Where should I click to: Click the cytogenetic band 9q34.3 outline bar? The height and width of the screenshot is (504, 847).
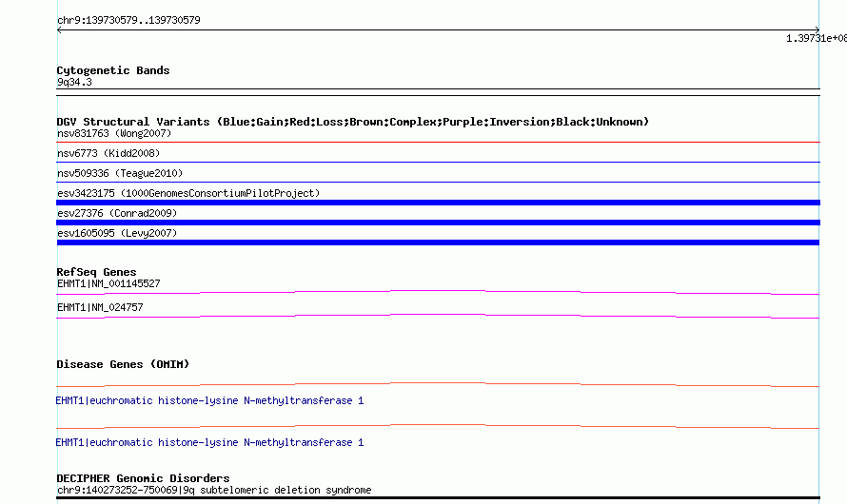coord(438,92)
